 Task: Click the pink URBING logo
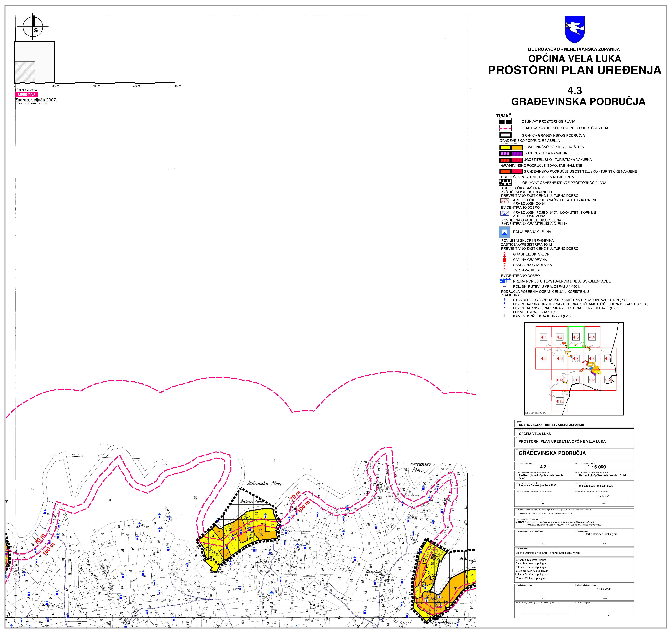coord(26,94)
